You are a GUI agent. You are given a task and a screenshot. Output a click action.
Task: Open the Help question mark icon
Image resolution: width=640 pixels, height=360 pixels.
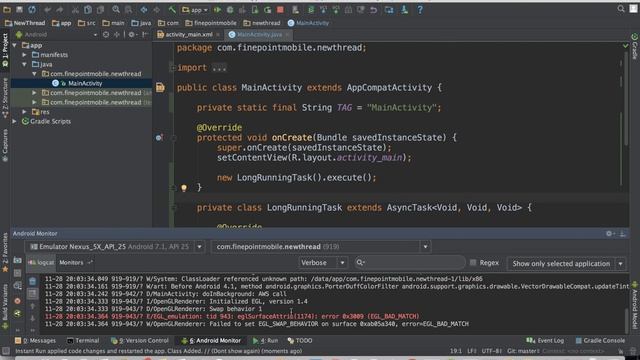click(x=420, y=9)
